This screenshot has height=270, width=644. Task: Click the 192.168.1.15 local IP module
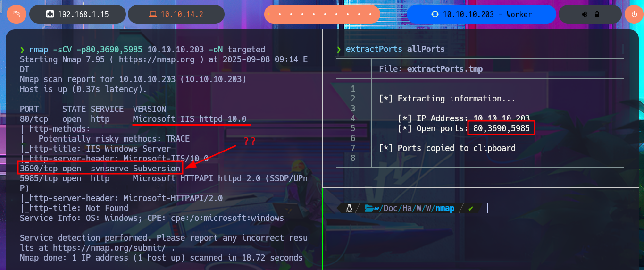click(83, 14)
